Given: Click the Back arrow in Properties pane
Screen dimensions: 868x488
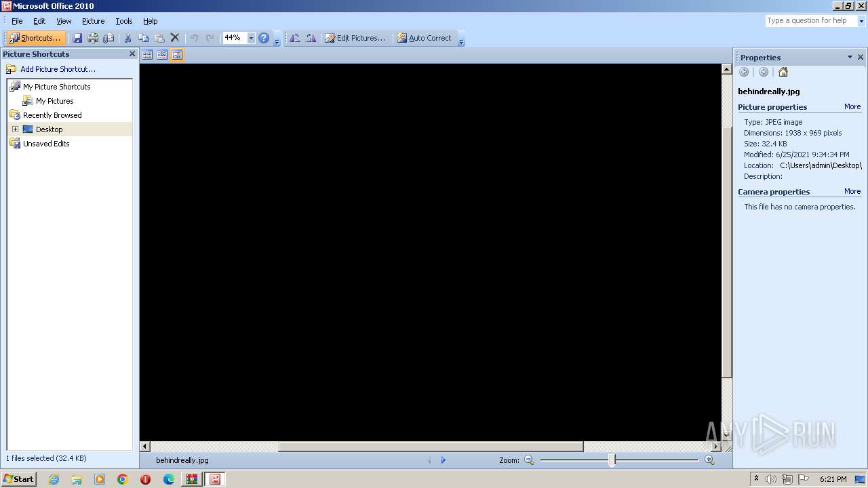Looking at the screenshot, I should click(744, 72).
